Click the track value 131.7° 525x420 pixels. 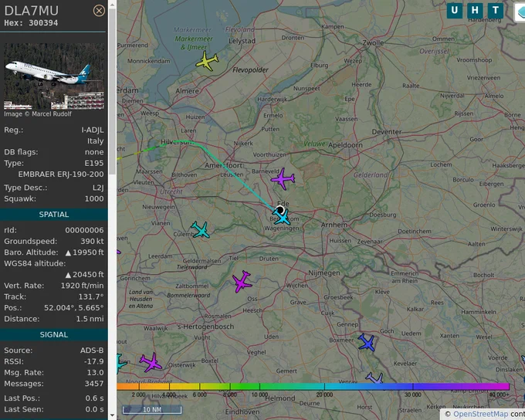(x=91, y=296)
